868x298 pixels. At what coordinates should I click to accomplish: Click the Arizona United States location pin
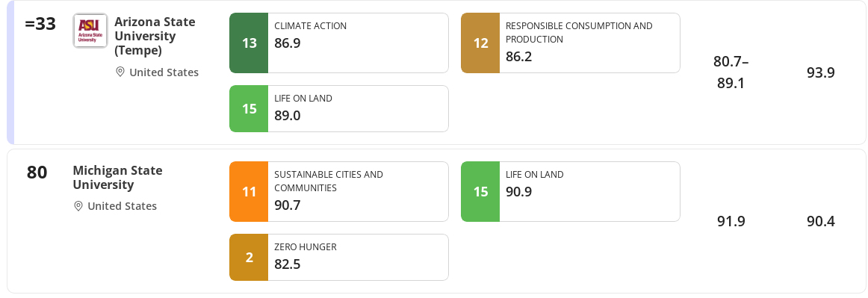click(x=120, y=72)
